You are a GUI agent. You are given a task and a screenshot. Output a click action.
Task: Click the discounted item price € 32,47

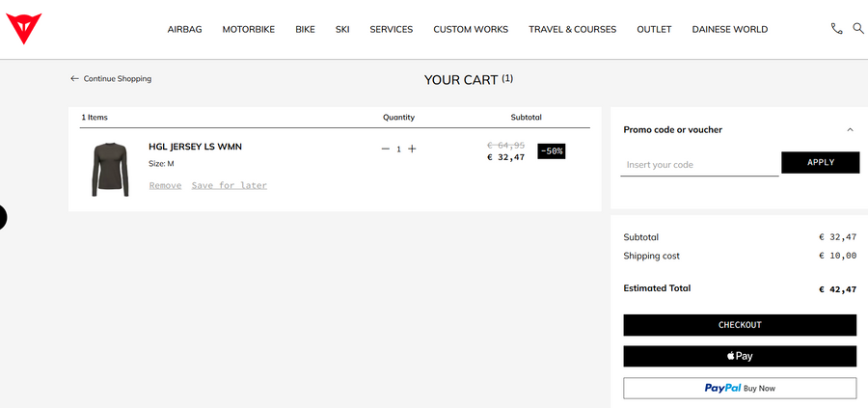click(x=506, y=157)
